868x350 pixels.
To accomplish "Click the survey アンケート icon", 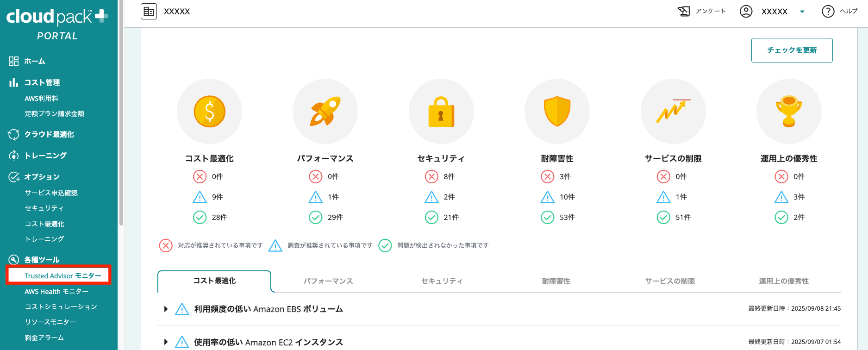I will pyautogui.click(x=684, y=11).
